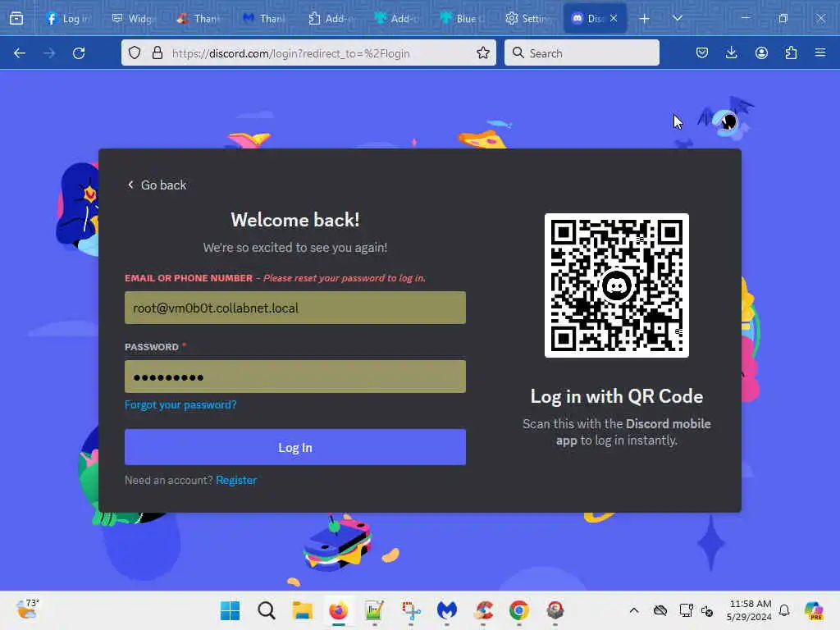
Task: Click the Discord QR code image
Action: pyautogui.click(x=617, y=285)
